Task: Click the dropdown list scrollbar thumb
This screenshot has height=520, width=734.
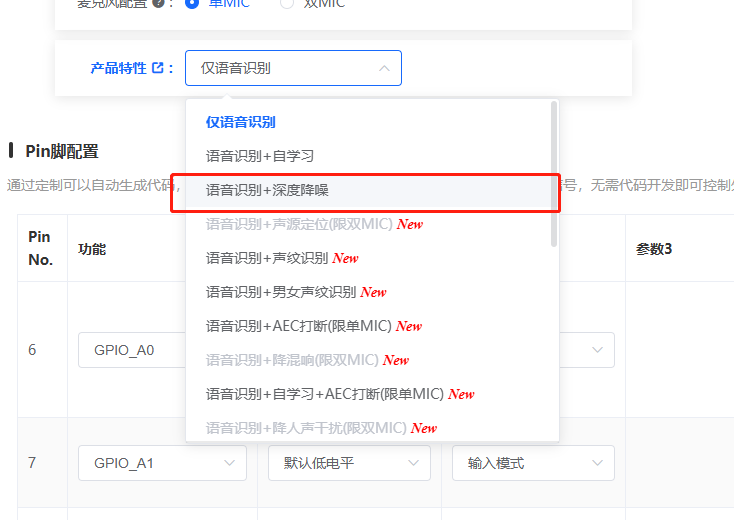Action: [x=554, y=173]
